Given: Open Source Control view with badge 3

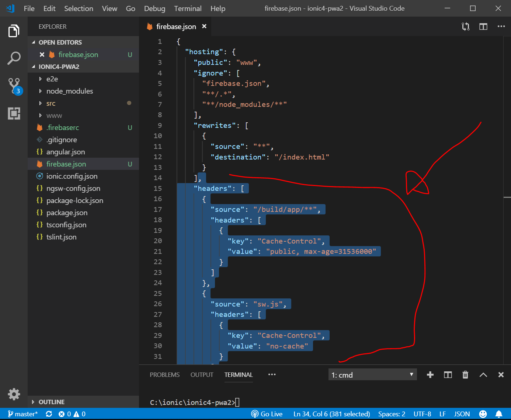Looking at the screenshot, I should pos(15,86).
